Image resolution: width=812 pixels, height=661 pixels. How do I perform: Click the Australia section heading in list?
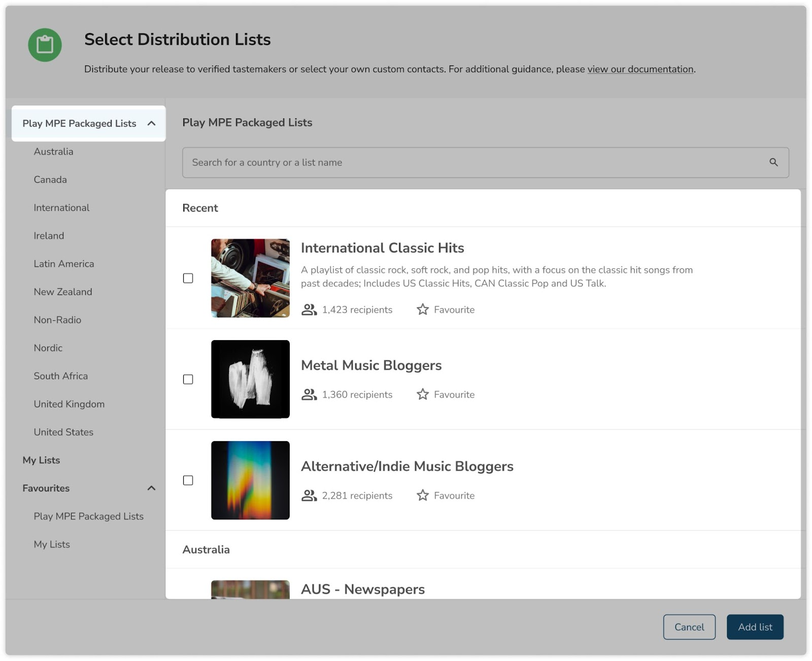pyautogui.click(x=206, y=550)
